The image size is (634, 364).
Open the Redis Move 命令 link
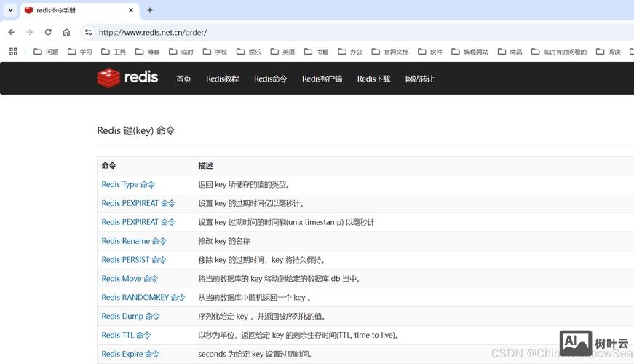coord(130,279)
